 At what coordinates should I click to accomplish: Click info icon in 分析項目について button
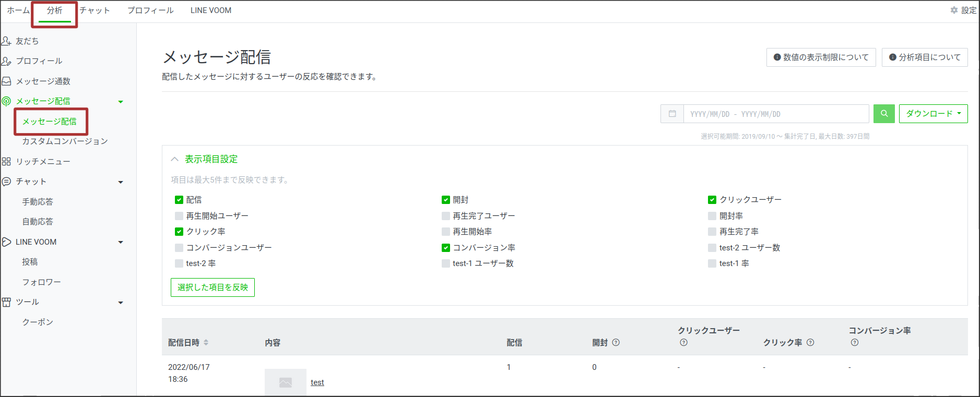pos(893,57)
